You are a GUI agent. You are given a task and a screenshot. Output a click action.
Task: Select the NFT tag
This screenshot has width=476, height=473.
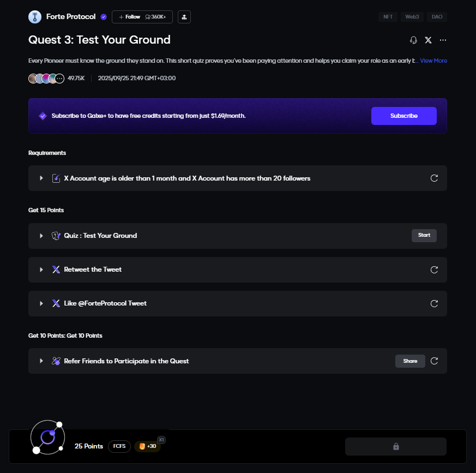(x=388, y=17)
